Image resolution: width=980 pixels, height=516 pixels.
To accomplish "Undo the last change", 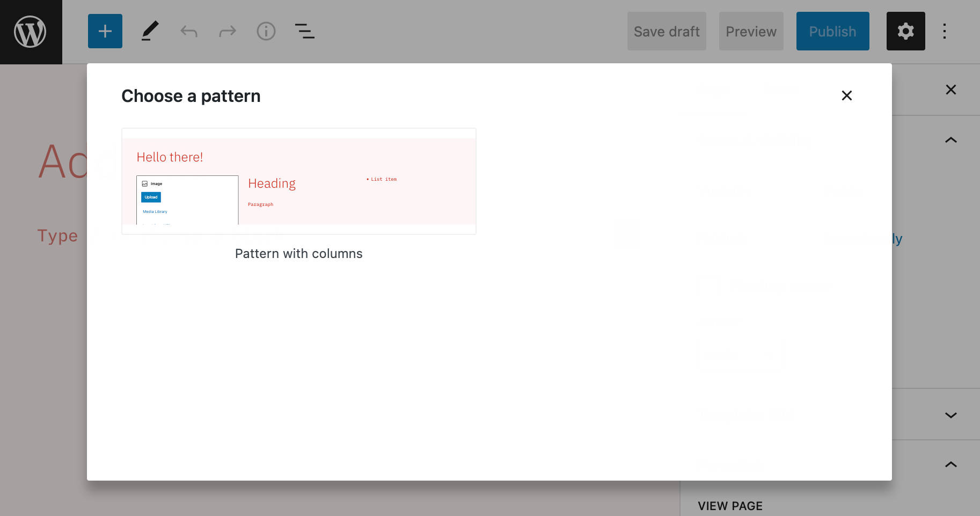I will 188,31.
